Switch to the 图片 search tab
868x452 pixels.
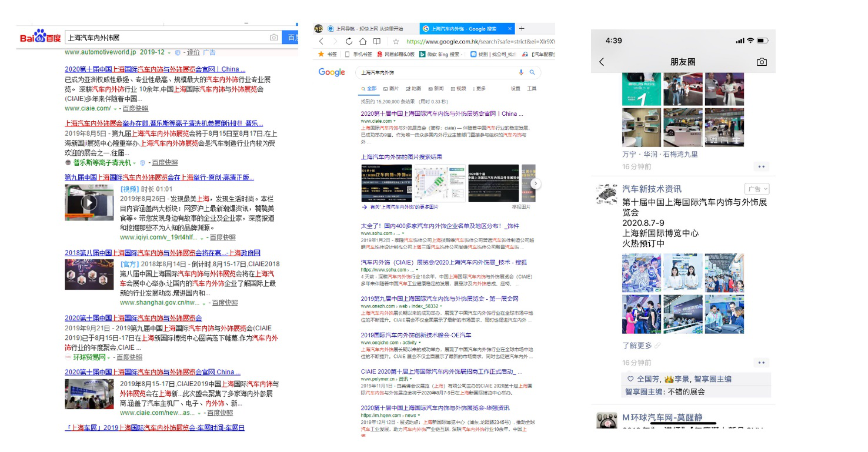391,89
